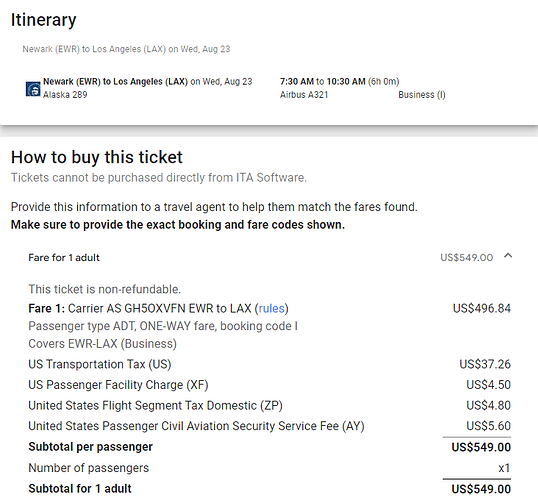Click the Newark to Los Angeles route summary

tap(126, 49)
